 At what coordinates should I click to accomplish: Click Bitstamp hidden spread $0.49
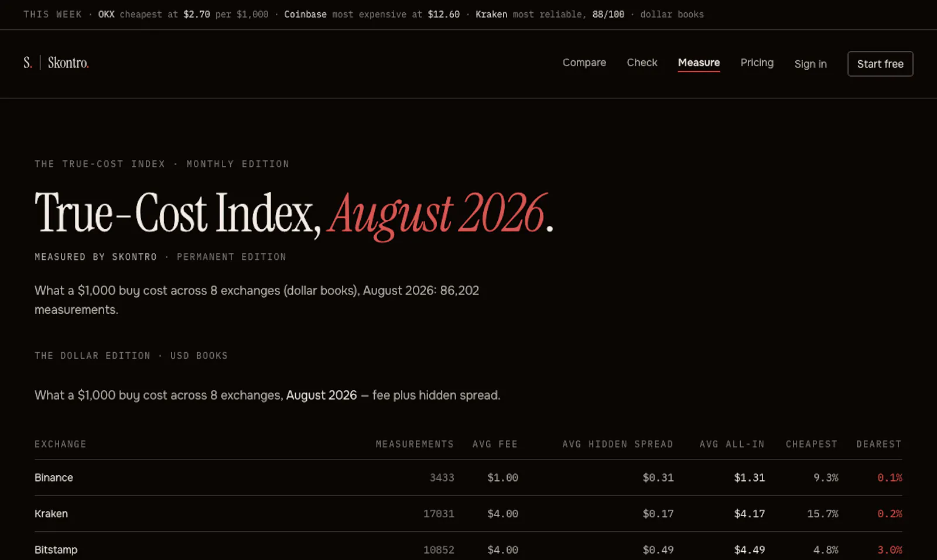tap(658, 550)
